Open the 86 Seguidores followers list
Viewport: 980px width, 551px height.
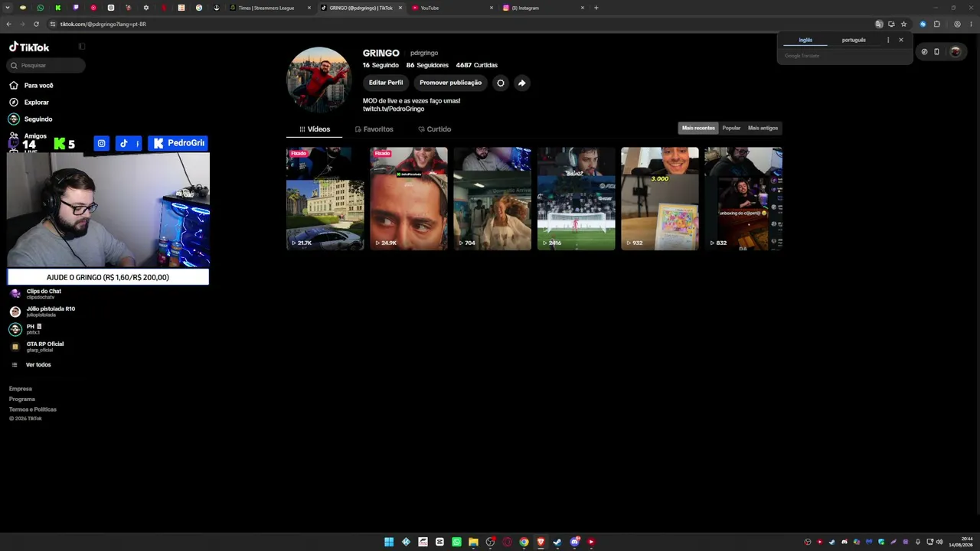tap(427, 65)
